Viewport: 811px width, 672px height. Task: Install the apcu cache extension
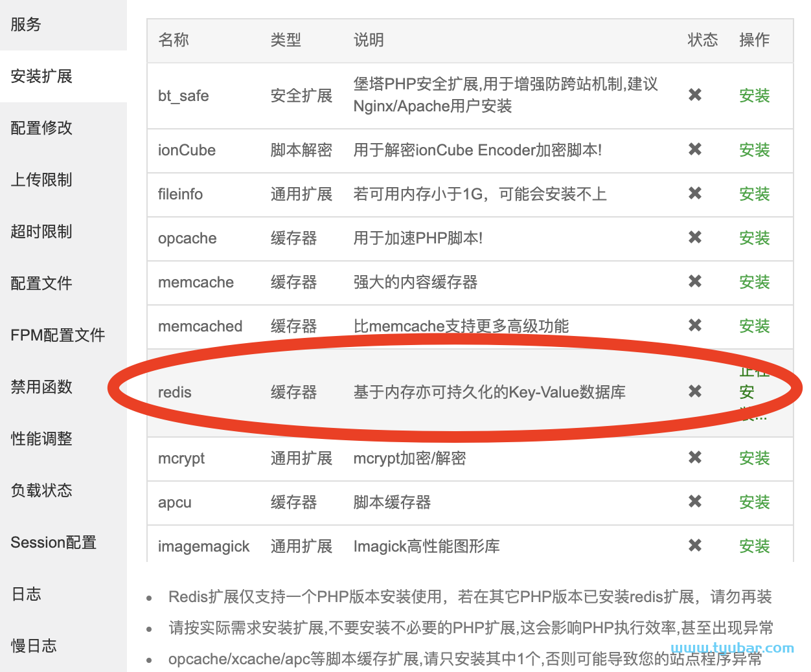(x=754, y=502)
